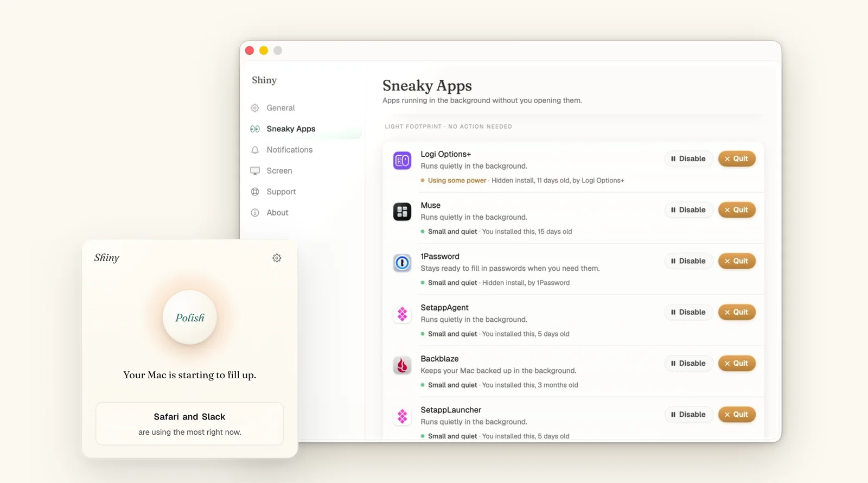
Task: Quit Logi Options+
Action: (737, 159)
